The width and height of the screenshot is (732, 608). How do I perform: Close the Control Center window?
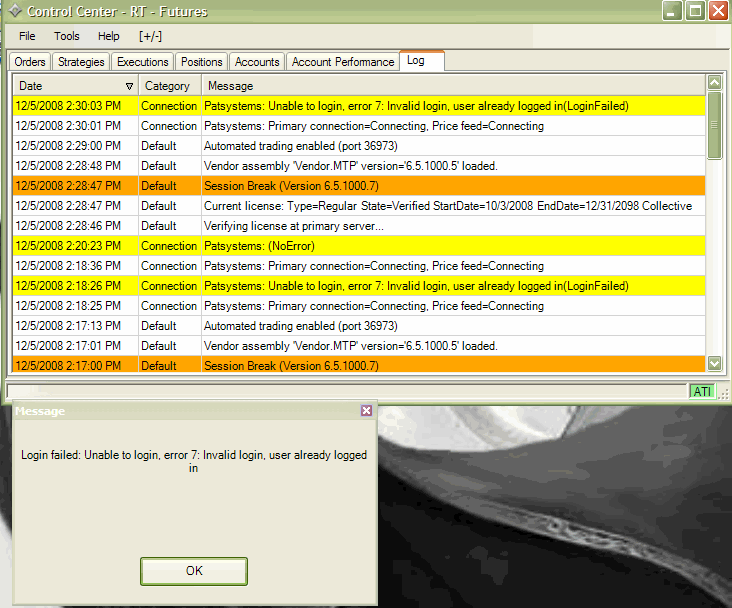(x=718, y=11)
